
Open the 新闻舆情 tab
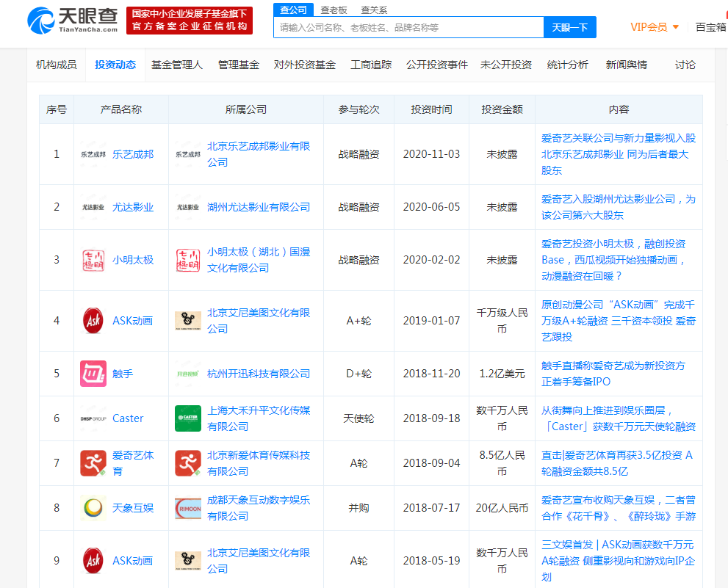(x=627, y=65)
